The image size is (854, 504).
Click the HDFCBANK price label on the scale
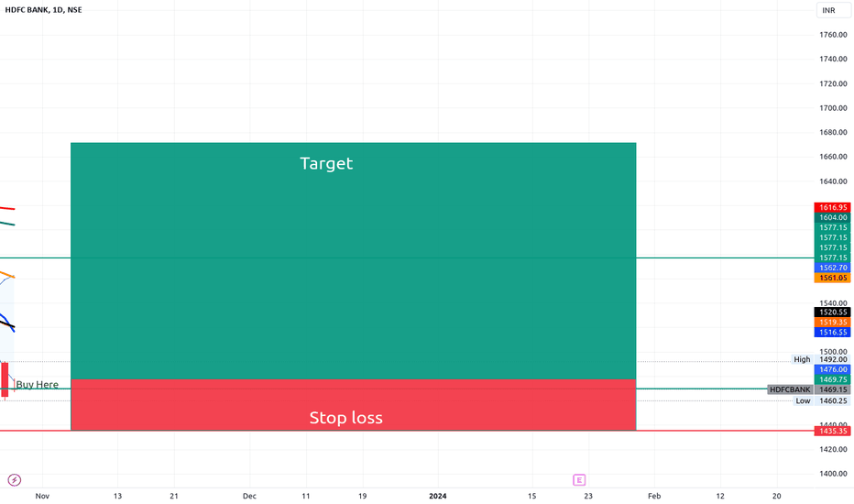point(790,389)
